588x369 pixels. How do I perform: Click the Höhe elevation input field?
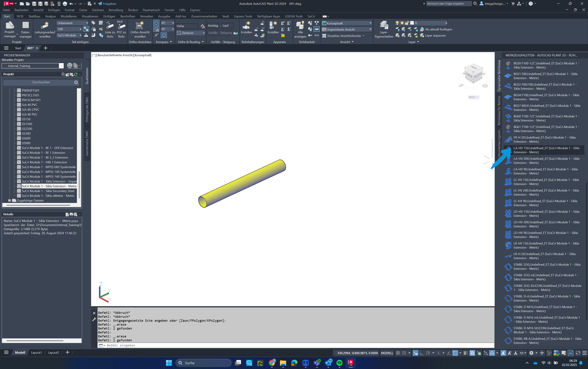pos(187,26)
